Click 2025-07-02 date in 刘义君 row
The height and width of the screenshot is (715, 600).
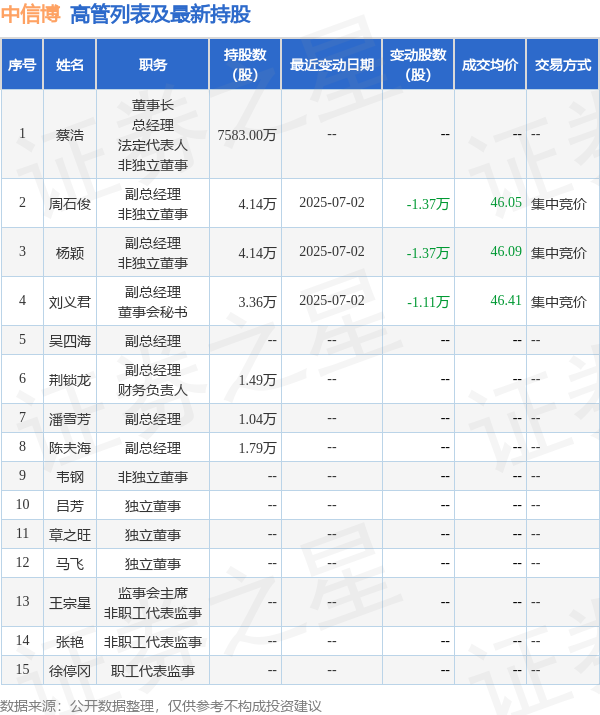coord(331,301)
